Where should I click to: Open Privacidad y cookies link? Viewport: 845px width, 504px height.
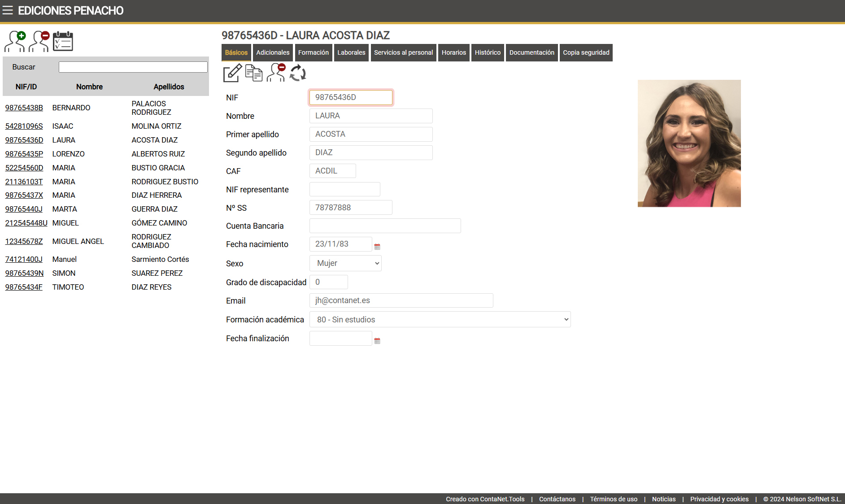[x=719, y=499]
